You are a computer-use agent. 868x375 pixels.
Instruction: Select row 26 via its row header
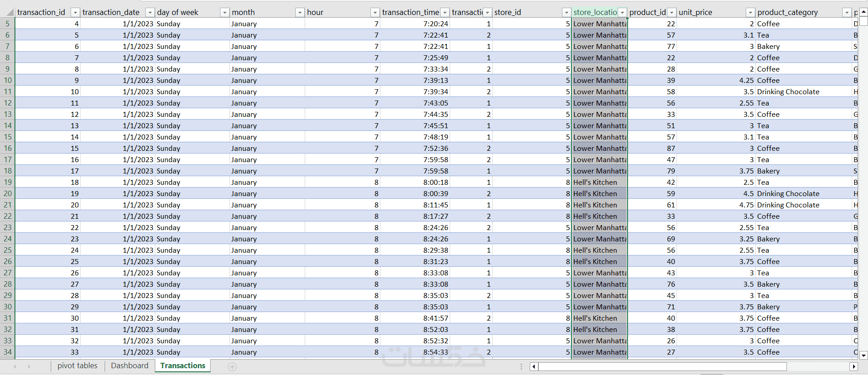click(8, 261)
